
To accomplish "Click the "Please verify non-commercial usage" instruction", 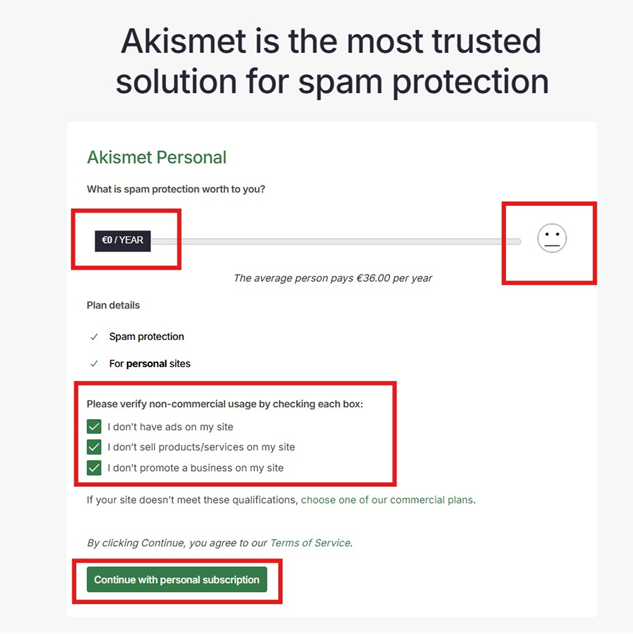I will 225,404.
